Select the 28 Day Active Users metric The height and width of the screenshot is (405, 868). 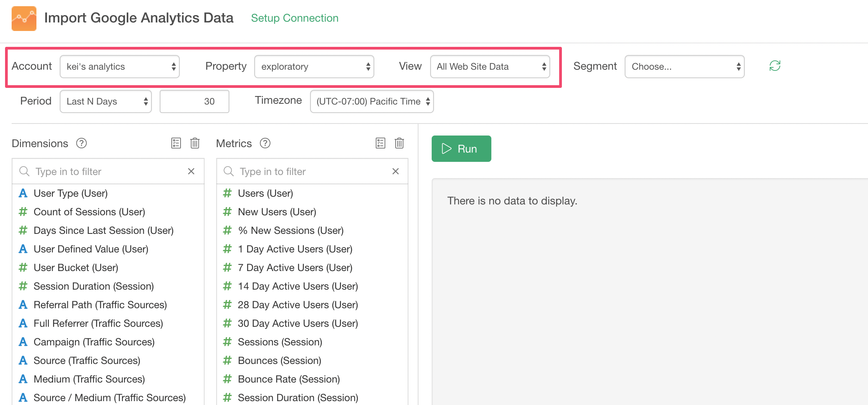coord(312,305)
